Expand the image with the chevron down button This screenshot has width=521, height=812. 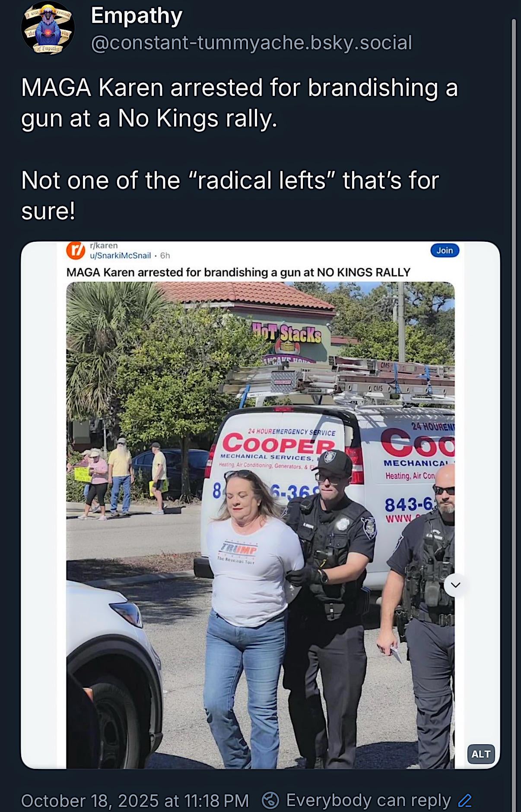(x=455, y=585)
